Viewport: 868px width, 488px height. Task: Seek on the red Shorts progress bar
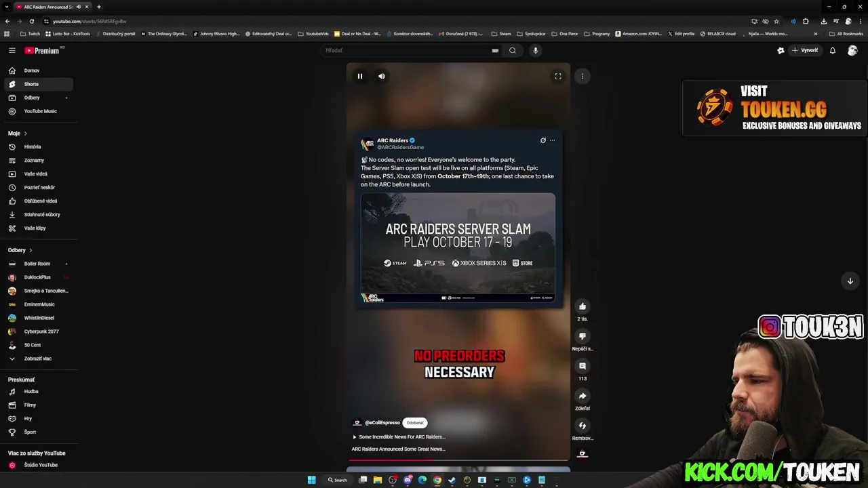pos(458,460)
